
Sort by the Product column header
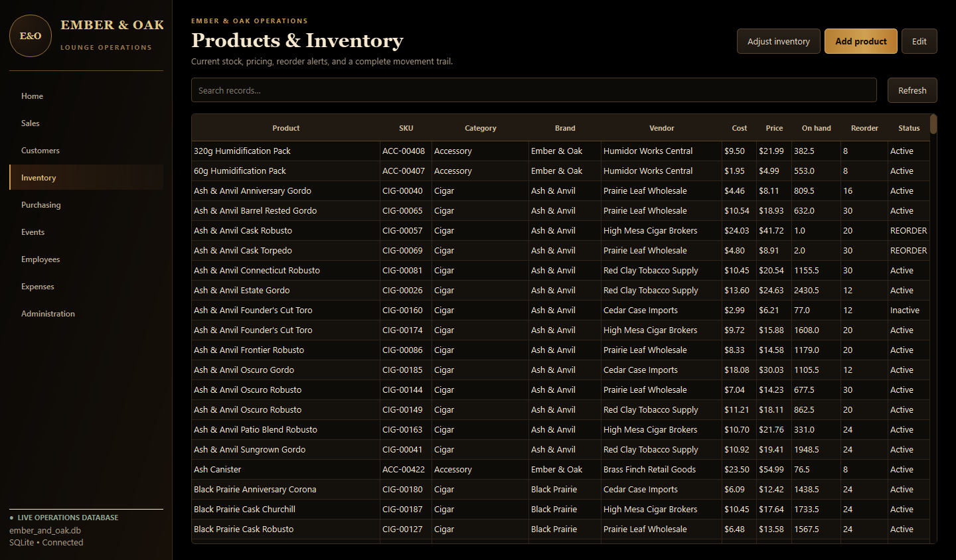click(x=286, y=128)
